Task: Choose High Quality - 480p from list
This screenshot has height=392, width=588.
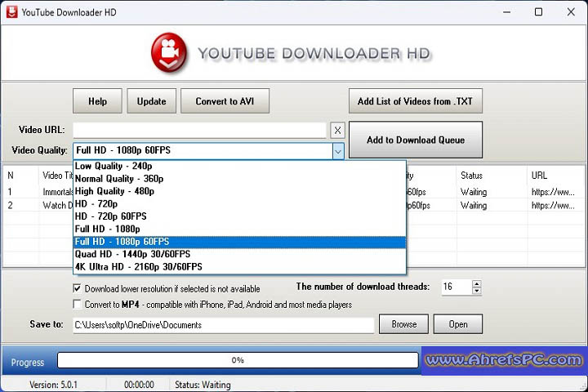Action: click(239, 191)
